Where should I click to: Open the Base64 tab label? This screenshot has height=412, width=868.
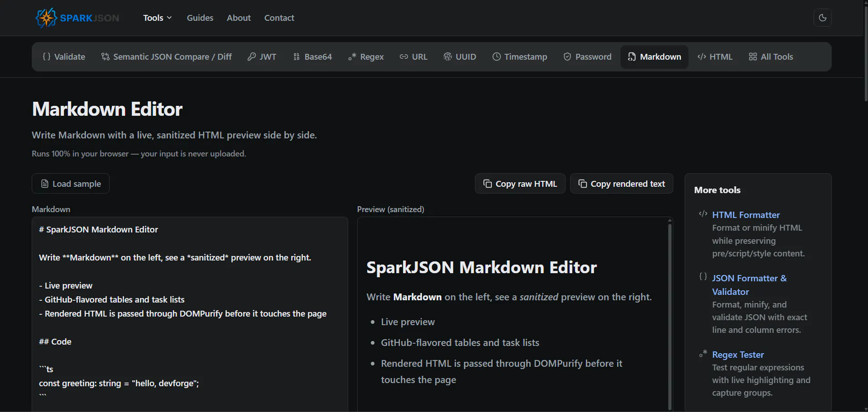[x=318, y=57]
